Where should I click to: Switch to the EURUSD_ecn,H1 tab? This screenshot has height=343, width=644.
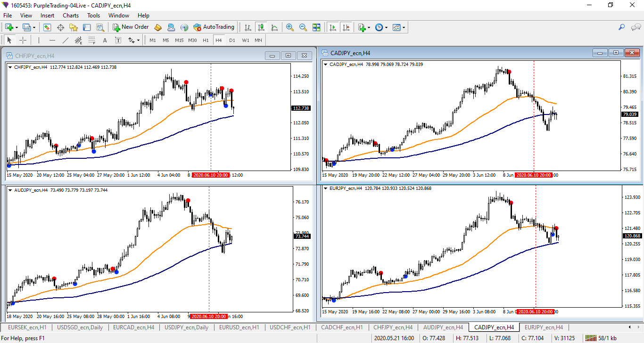(x=239, y=327)
